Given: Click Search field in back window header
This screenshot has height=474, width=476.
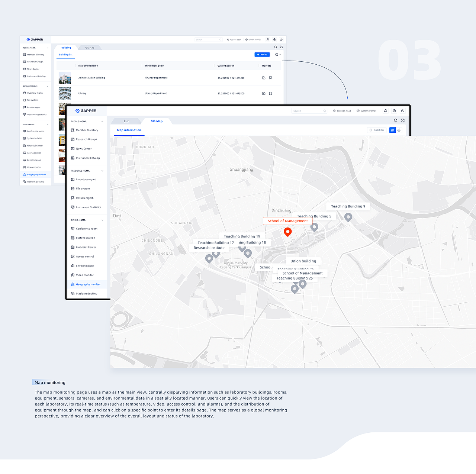Looking at the screenshot, I should (209, 39).
